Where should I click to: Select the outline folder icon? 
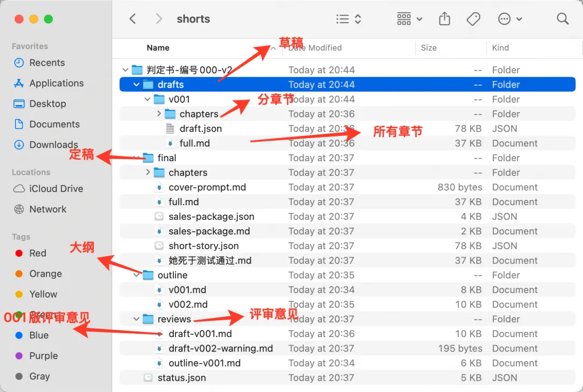(x=148, y=275)
